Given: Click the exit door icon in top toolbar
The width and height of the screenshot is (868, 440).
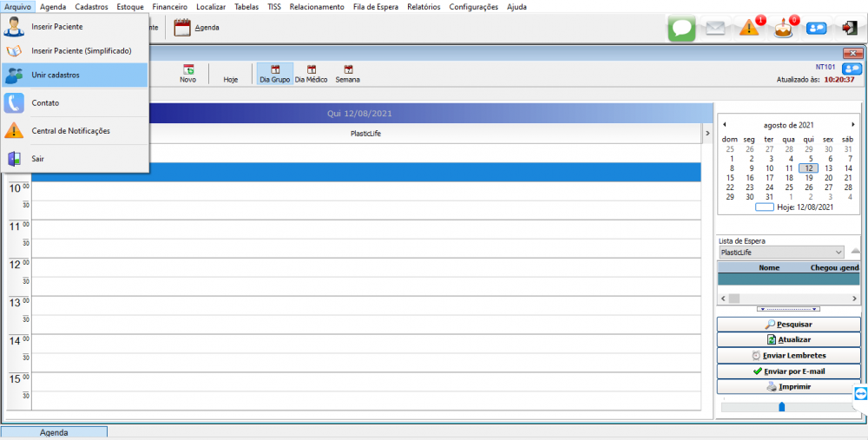Looking at the screenshot, I should click(x=849, y=28).
